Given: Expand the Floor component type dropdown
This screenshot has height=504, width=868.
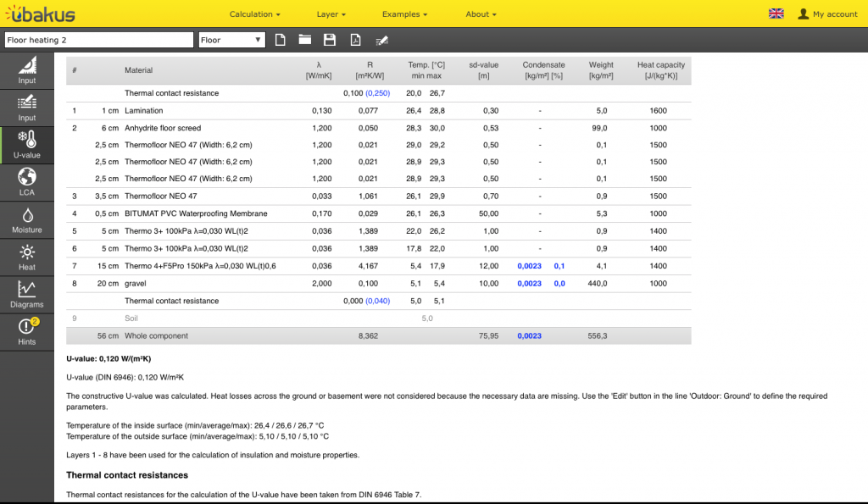Looking at the screenshot, I should 231,40.
